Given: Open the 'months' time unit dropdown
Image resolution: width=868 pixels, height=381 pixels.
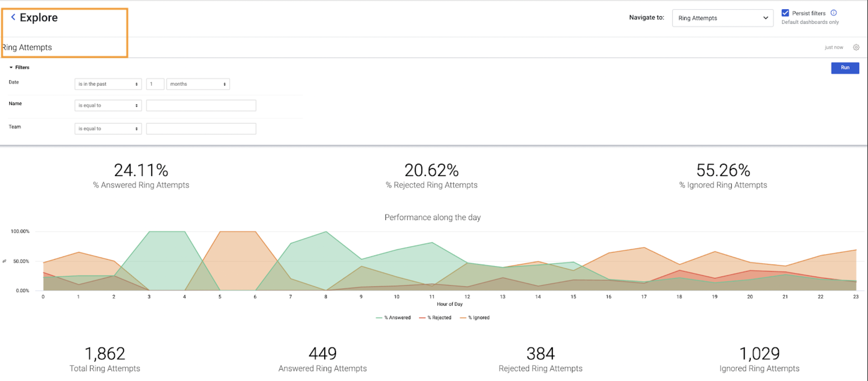Looking at the screenshot, I should tap(198, 84).
